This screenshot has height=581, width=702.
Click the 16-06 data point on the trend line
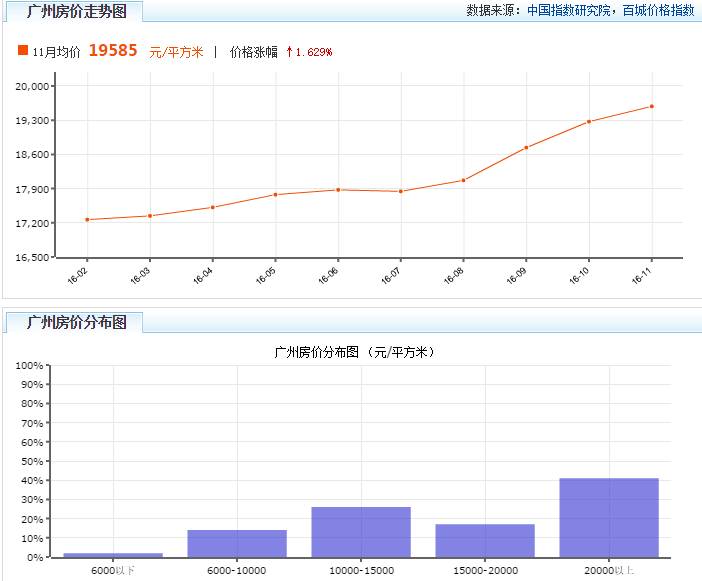pyautogui.click(x=338, y=190)
